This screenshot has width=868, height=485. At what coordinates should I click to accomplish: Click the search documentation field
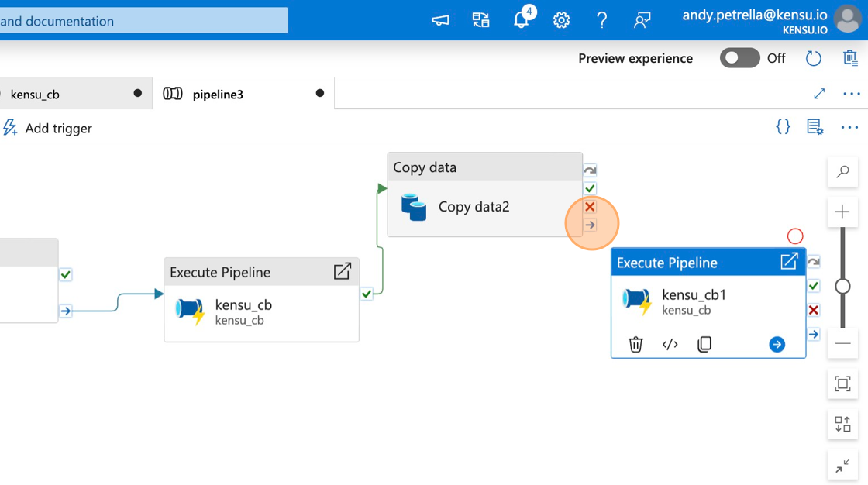point(144,20)
